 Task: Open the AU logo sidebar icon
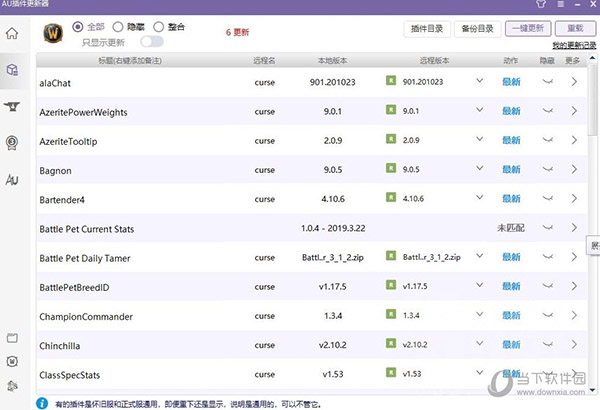[x=12, y=180]
